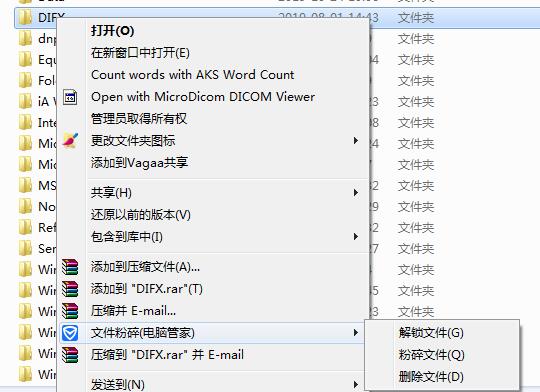The height and width of the screenshot is (392, 540).
Task: Expand the 更改文件夹图标 submenu arrow
Action: pos(356,141)
